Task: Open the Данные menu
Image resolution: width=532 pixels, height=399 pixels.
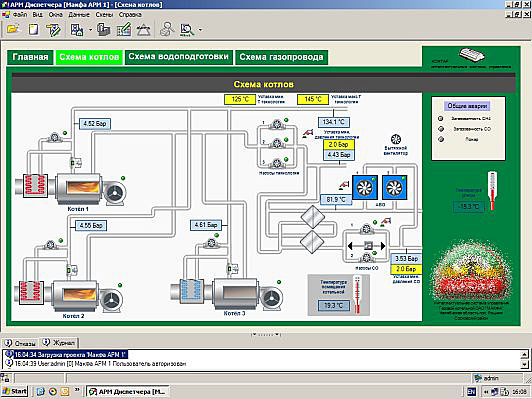Action: coord(79,15)
